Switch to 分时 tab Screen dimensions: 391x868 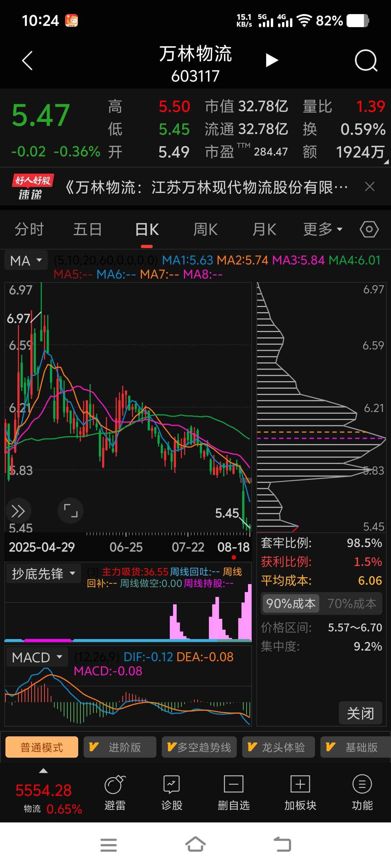(29, 229)
